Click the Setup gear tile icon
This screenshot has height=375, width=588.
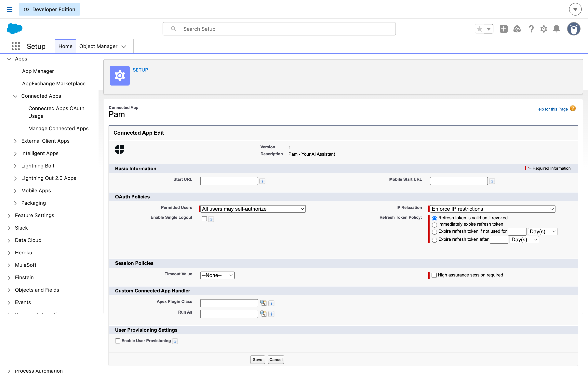[x=120, y=76]
